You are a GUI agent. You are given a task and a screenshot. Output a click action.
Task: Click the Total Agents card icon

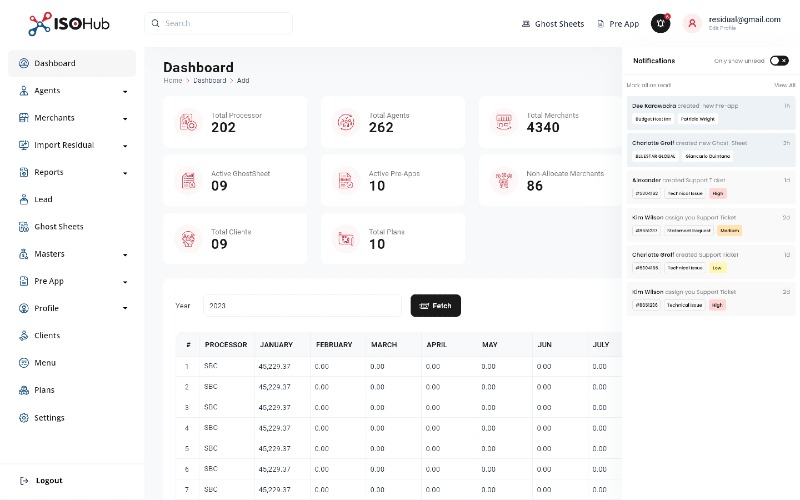pyautogui.click(x=346, y=122)
